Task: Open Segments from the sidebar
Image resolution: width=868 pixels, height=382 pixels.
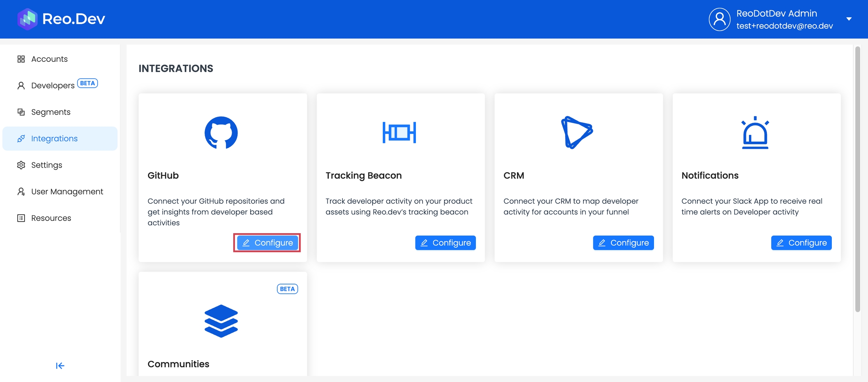Action: click(x=51, y=112)
